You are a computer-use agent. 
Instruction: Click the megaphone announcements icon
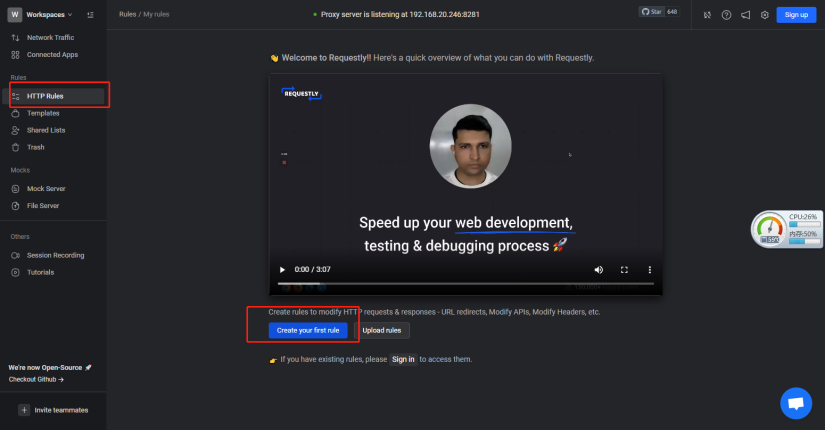(x=746, y=15)
